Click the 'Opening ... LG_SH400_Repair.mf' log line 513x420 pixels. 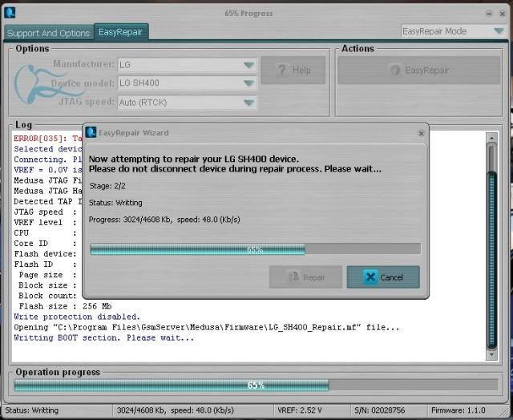point(207,327)
